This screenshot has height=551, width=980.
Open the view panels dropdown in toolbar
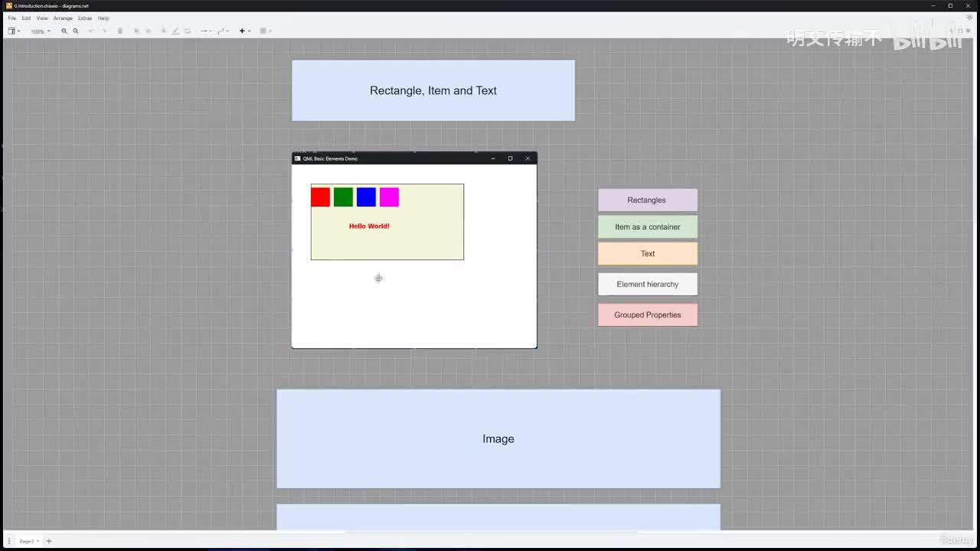[x=14, y=31]
